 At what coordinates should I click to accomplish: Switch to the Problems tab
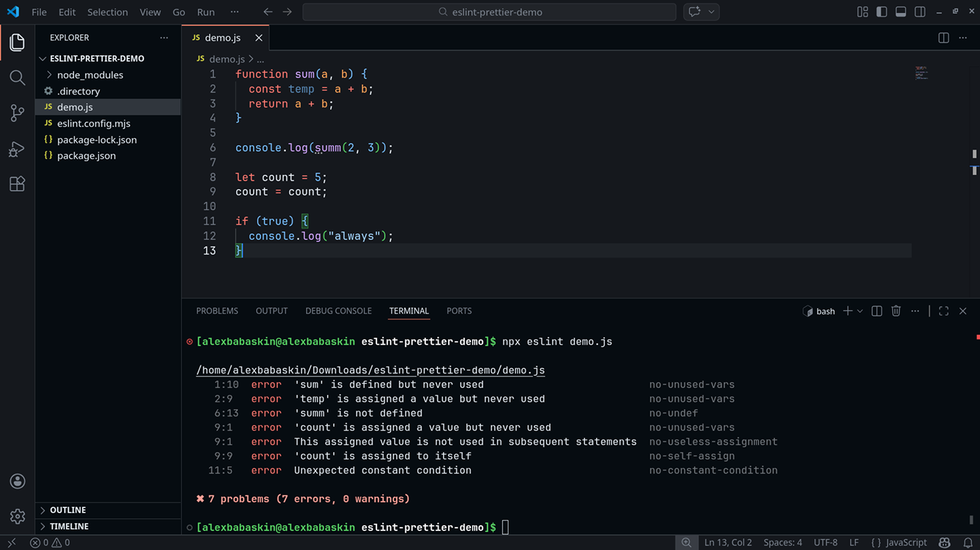(x=217, y=311)
